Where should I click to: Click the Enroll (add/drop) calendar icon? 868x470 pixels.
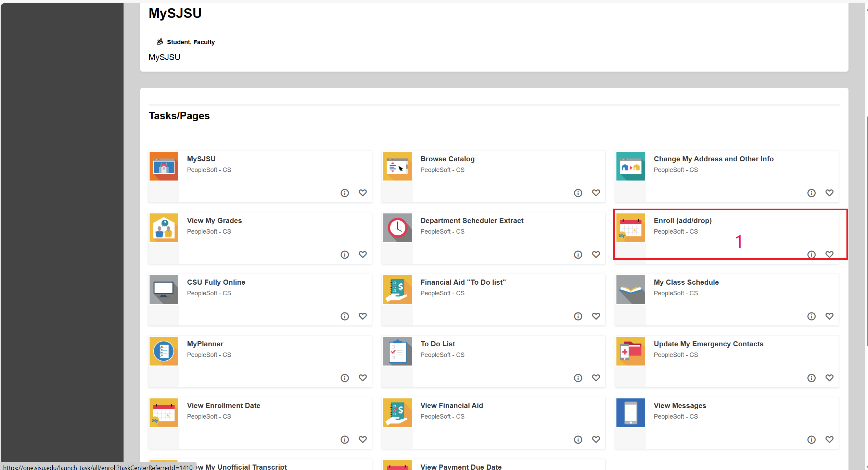click(631, 228)
